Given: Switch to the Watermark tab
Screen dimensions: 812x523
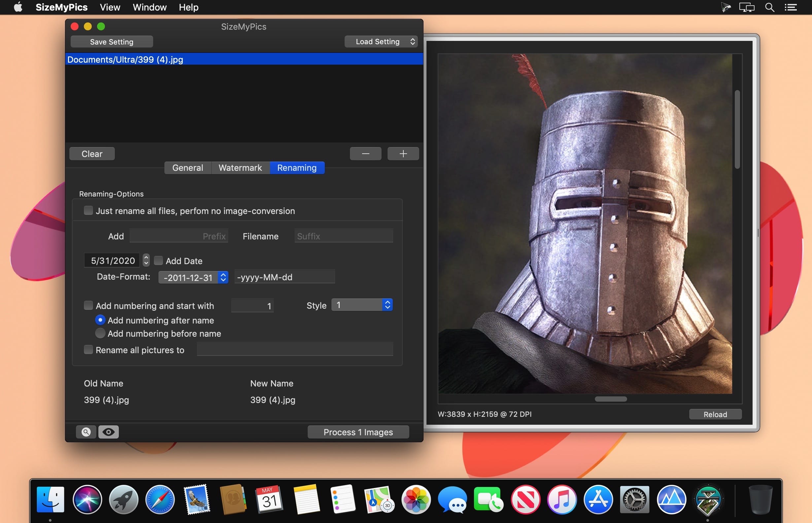Looking at the screenshot, I should click(x=240, y=168).
